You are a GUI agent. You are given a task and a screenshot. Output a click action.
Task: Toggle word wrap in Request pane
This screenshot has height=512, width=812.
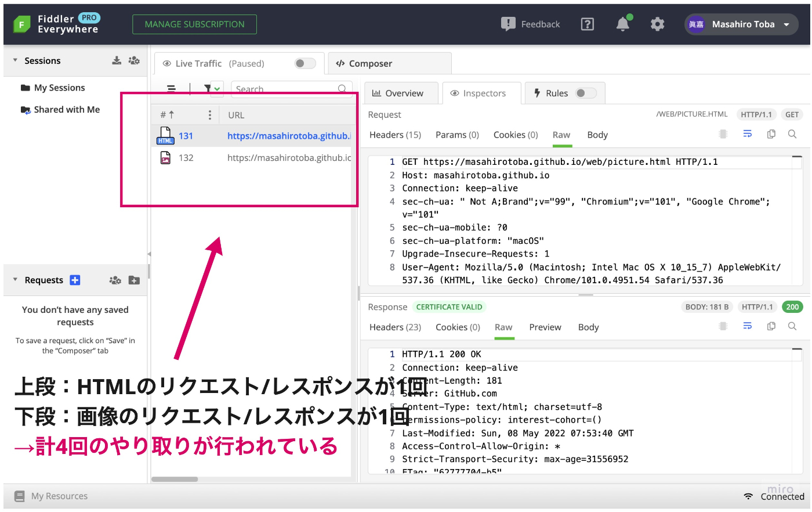click(x=748, y=134)
